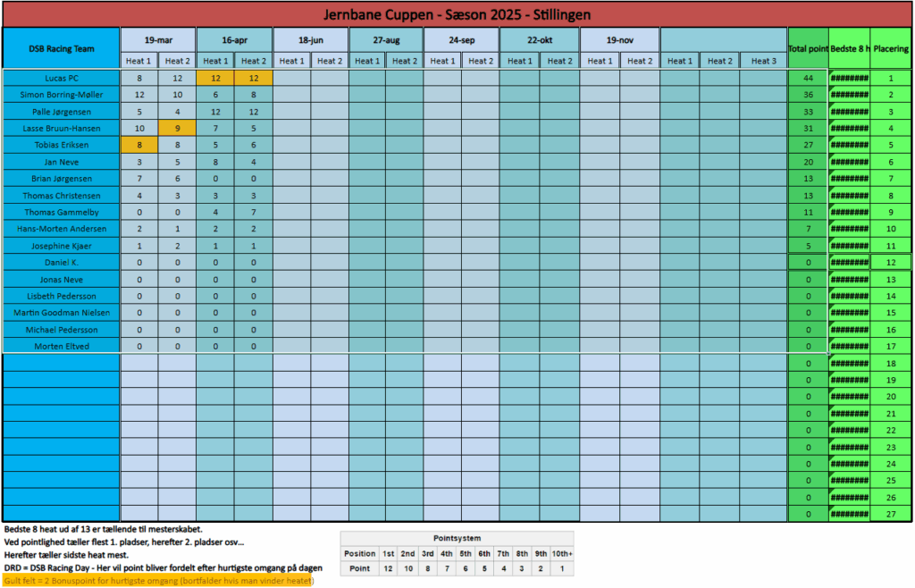
Task: Click the Heat 3 column header
Action: (x=763, y=61)
